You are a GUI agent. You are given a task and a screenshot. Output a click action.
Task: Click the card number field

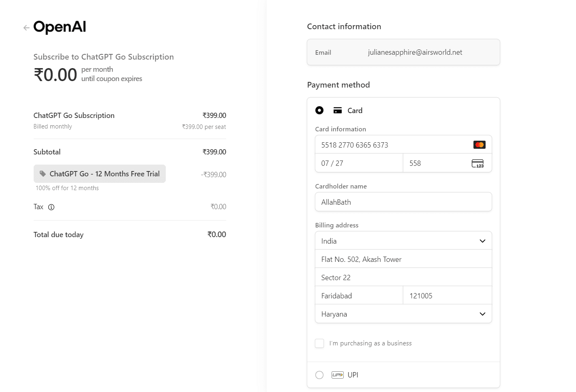(x=393, y=145)
